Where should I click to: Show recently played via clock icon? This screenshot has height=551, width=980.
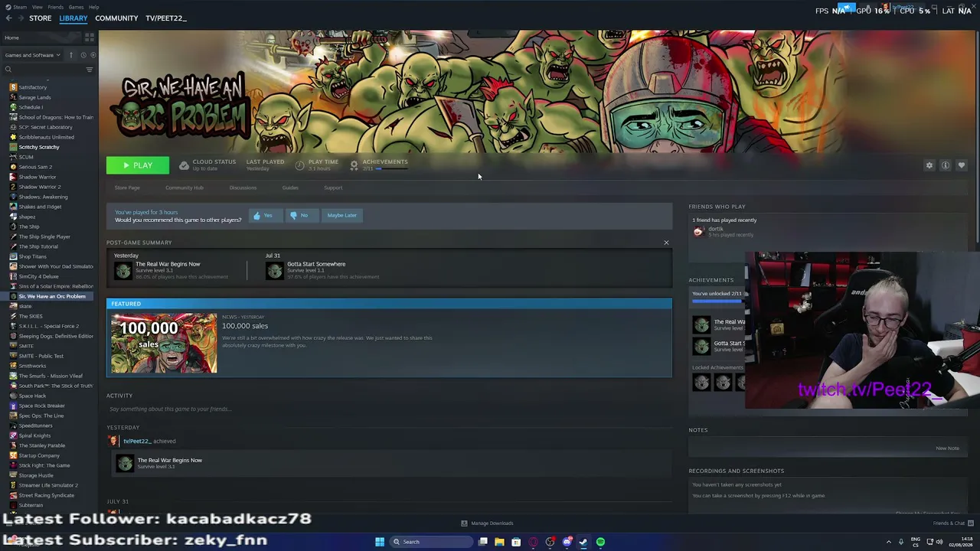pos(83,55)
